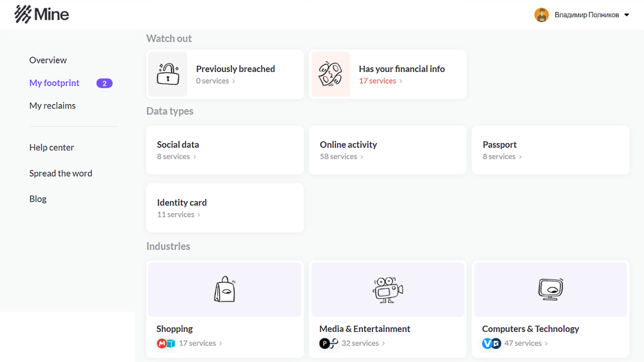Open the red 17 services financial info link
Image resolution: width=644 pixels, height=362 pixels.
[380, 81]
